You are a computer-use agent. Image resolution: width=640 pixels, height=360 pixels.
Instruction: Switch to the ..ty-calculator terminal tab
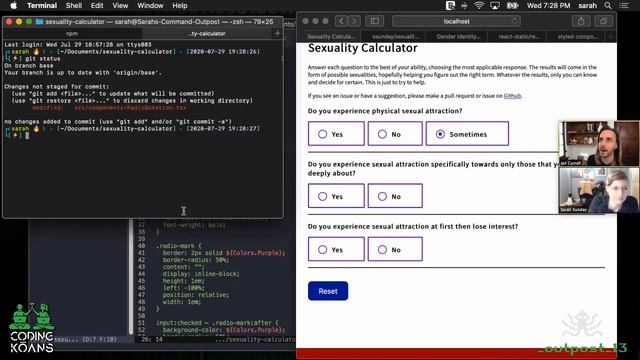[x=207, y=33]
